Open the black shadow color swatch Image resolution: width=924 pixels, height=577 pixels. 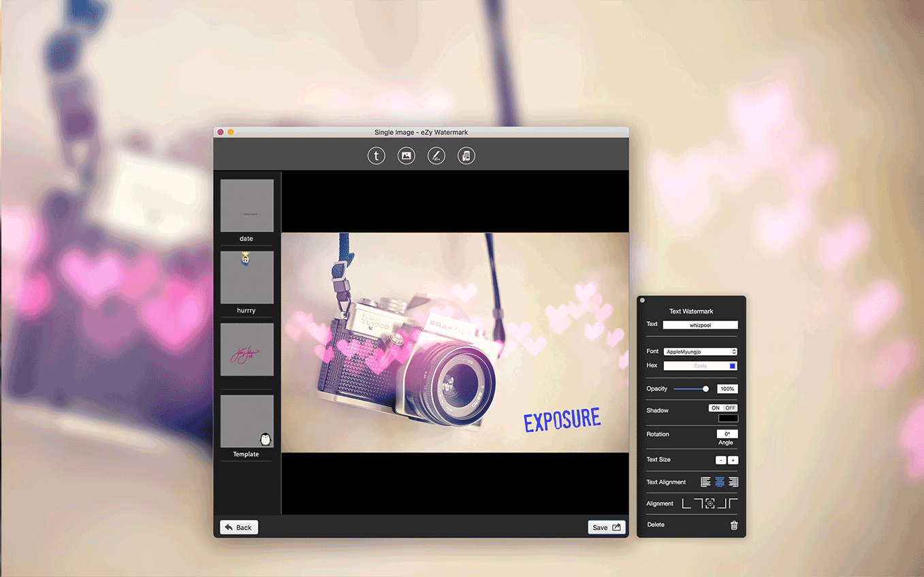pos(728,418)
